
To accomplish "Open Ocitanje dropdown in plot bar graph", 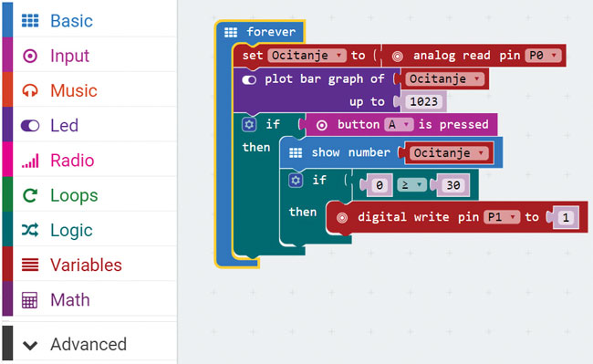I will [x=444, y=79].
